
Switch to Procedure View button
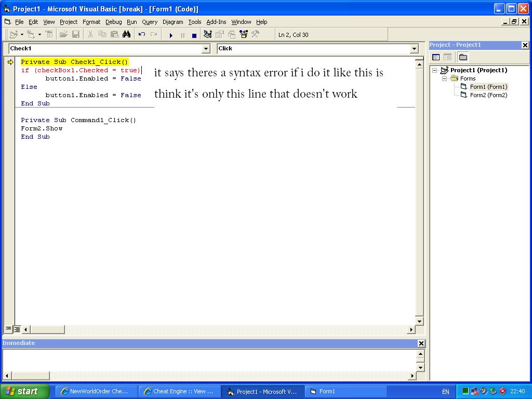coord(8,329)
